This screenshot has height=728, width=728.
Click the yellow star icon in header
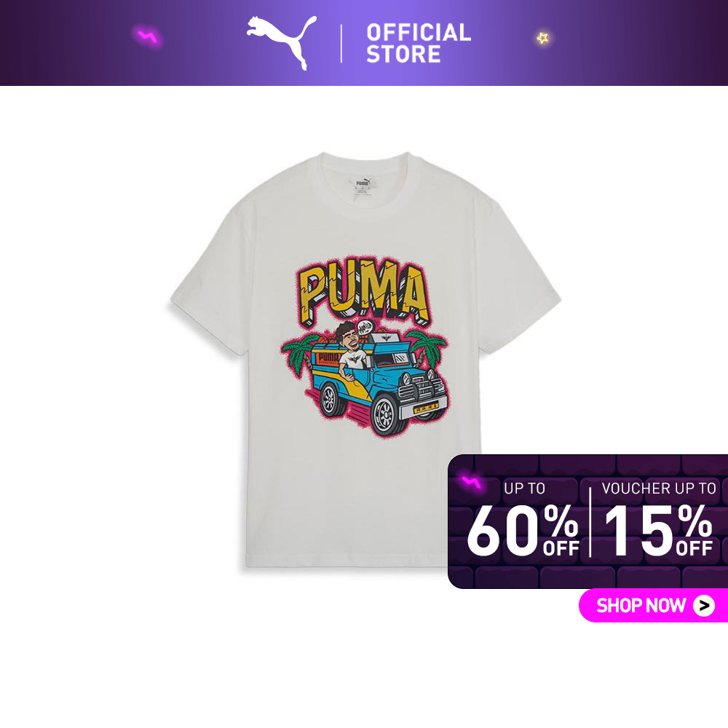[543, 38]
